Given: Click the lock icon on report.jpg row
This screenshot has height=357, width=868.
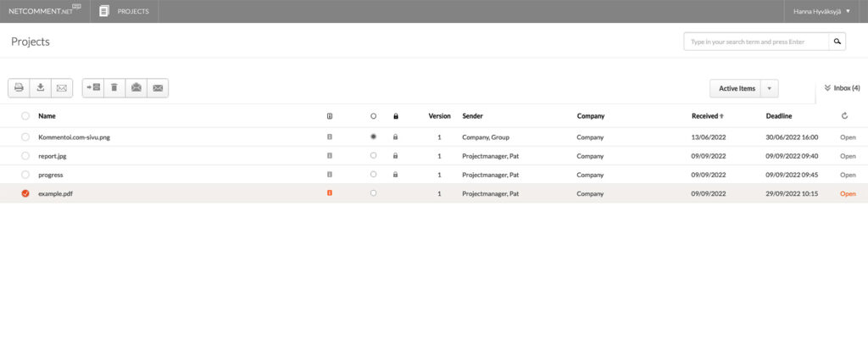Looking at the screenshot, I should pyautogui.click(x=395, y=156).
